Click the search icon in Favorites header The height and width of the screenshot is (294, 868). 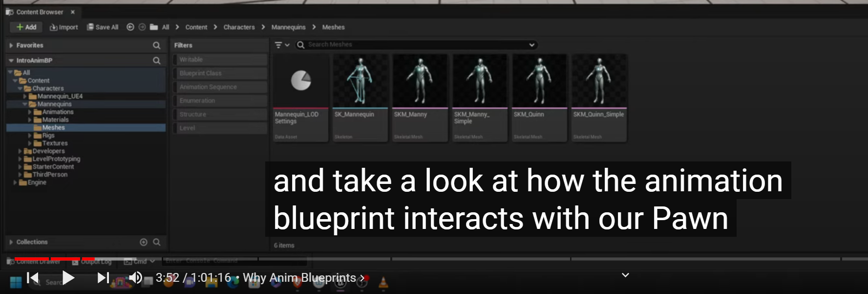pos(156,45)
